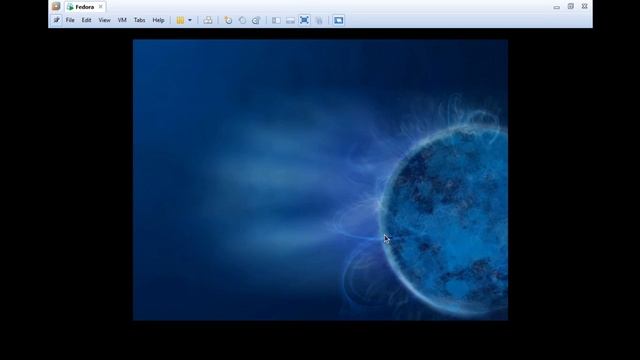Click the console view icon

(x=338, y=20)
